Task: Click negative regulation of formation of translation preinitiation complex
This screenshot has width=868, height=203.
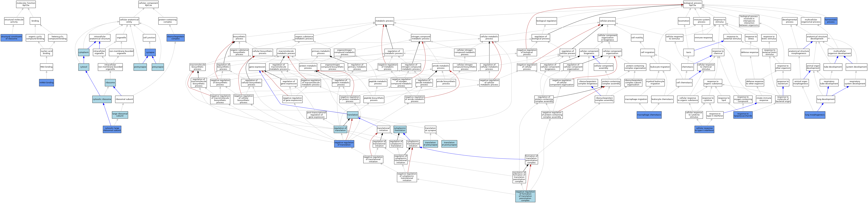Action: tap(525, 196)
